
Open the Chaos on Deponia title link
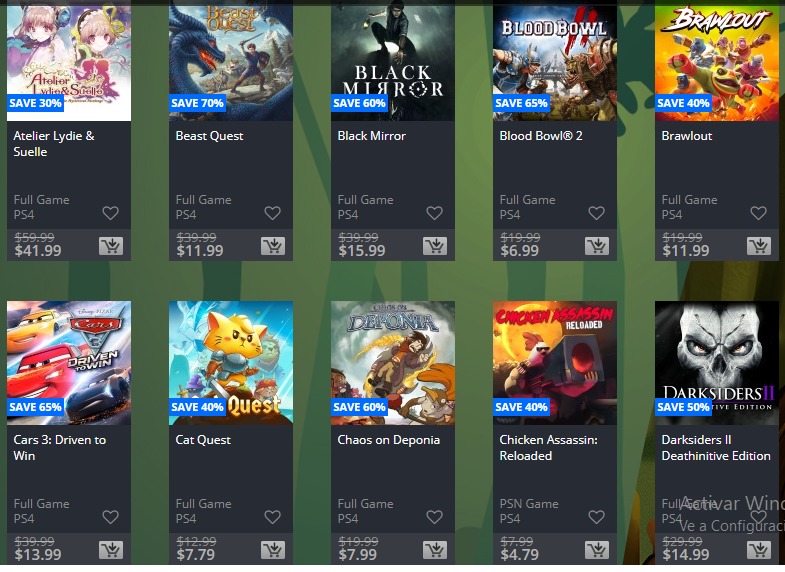click(388, 440)
